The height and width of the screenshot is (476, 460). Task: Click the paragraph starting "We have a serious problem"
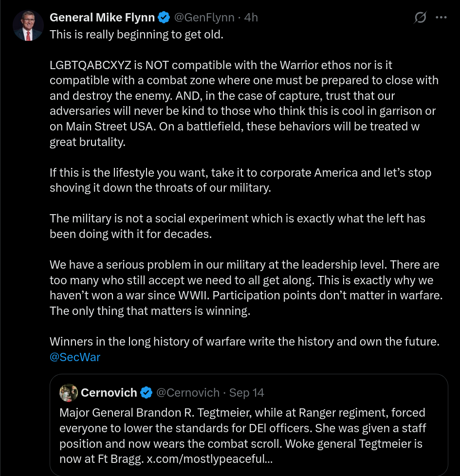point(244,288)
